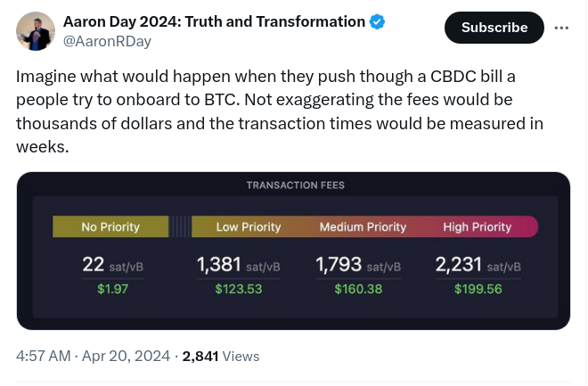Click the Subscribe button
Screen dimensions: 588x386
tap(494, 28)
